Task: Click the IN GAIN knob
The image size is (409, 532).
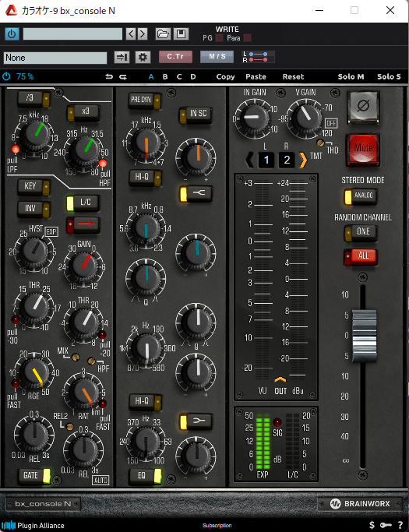Action: [x=254, y=117]
